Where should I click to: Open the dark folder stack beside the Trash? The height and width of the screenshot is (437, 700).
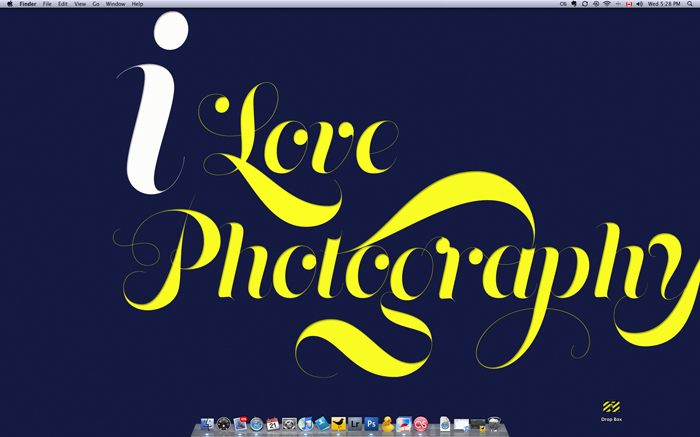478,425
